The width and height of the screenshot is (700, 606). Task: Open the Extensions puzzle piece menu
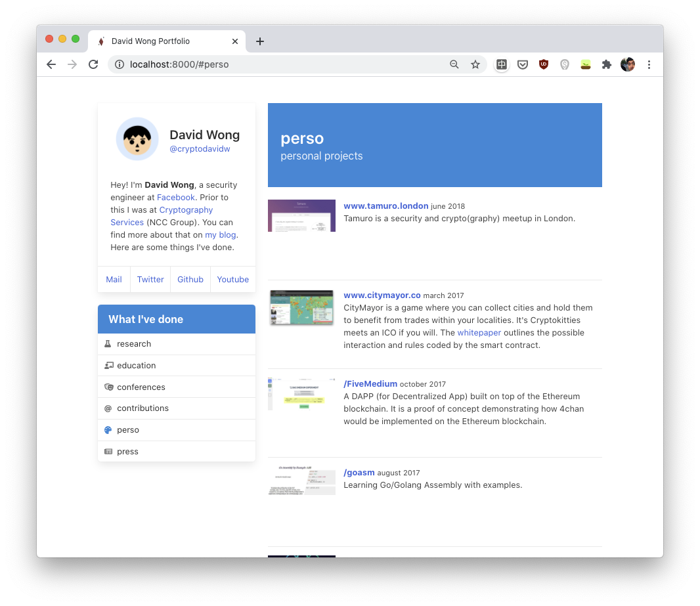[x=606, y=64]
